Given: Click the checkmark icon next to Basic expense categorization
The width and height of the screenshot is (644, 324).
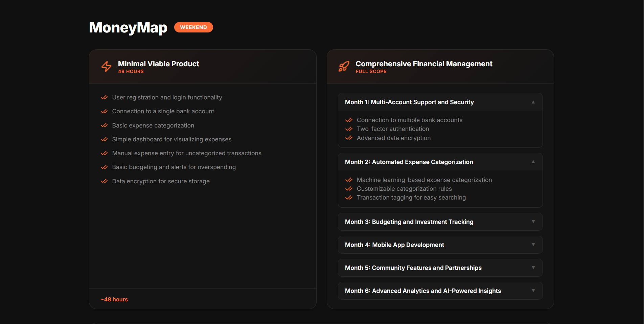Looking at the screenshot, I should [x=104, y=125].
